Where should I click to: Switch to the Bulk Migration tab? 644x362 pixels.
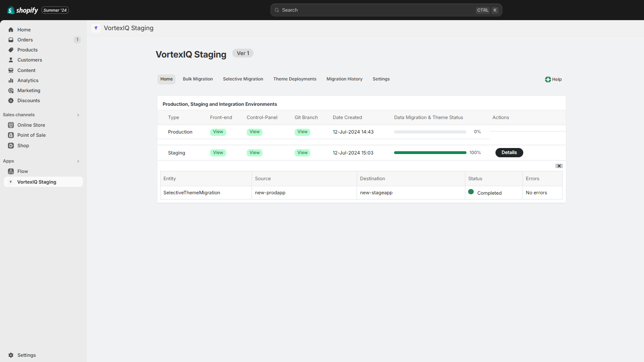[x=198, y=79]
